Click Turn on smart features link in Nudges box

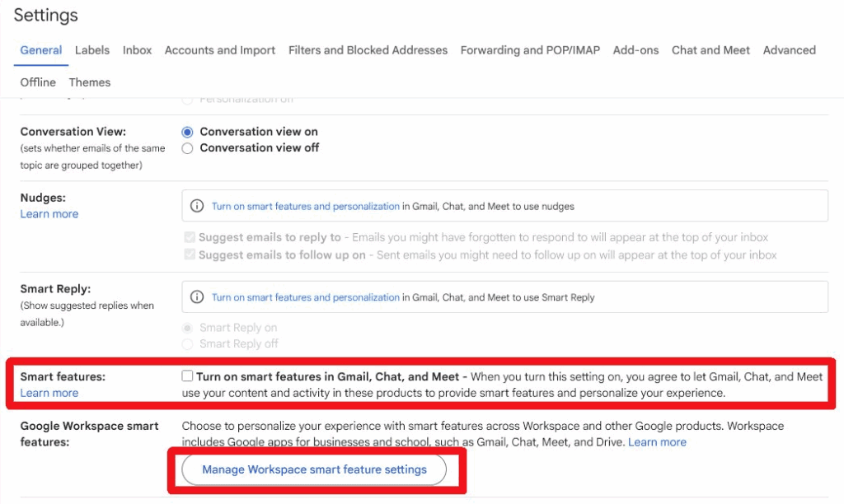coord(305,206)
